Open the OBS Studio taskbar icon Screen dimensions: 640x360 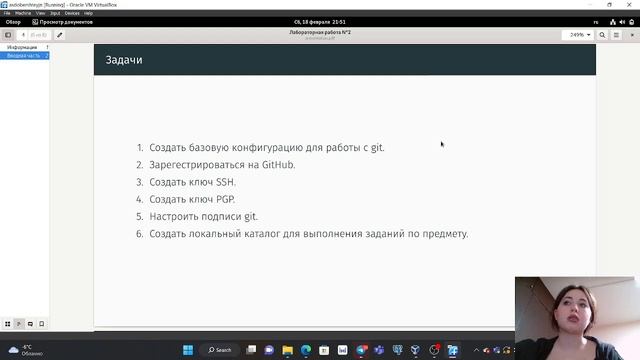[x=434, y=350]
